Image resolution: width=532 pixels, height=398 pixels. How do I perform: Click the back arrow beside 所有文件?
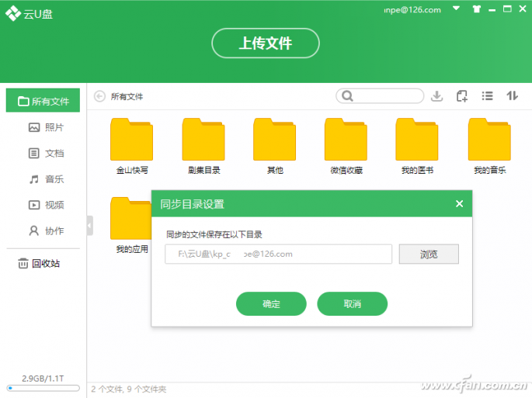point(99,97)
